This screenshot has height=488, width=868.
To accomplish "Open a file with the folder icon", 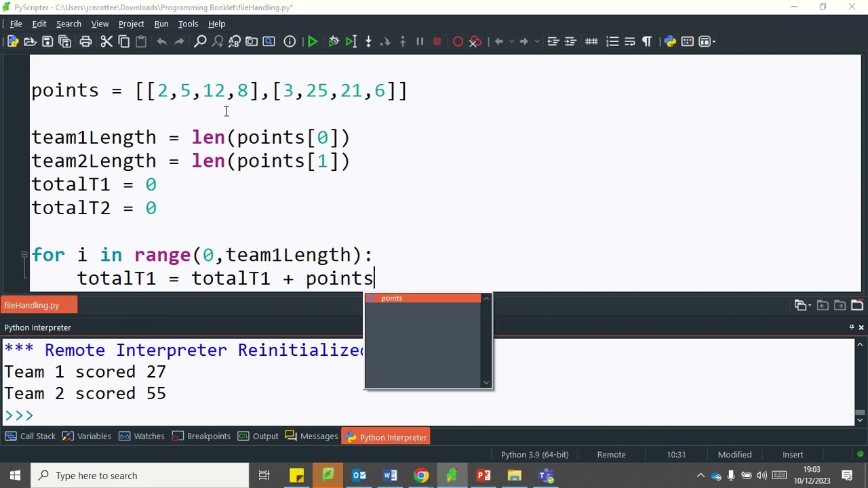I will coord(30,41).
